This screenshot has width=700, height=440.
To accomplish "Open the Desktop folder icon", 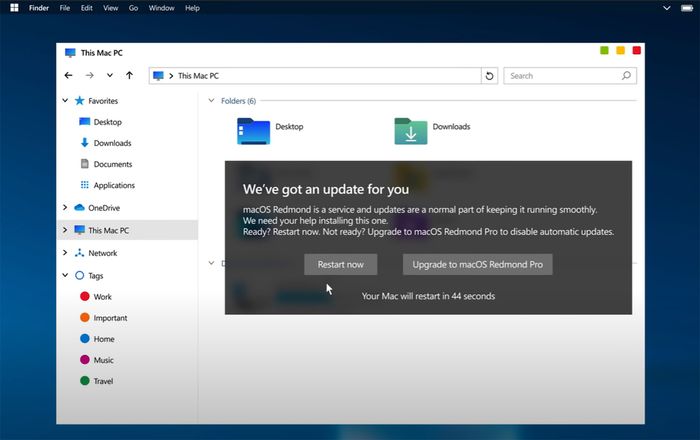I will (254, 131).
